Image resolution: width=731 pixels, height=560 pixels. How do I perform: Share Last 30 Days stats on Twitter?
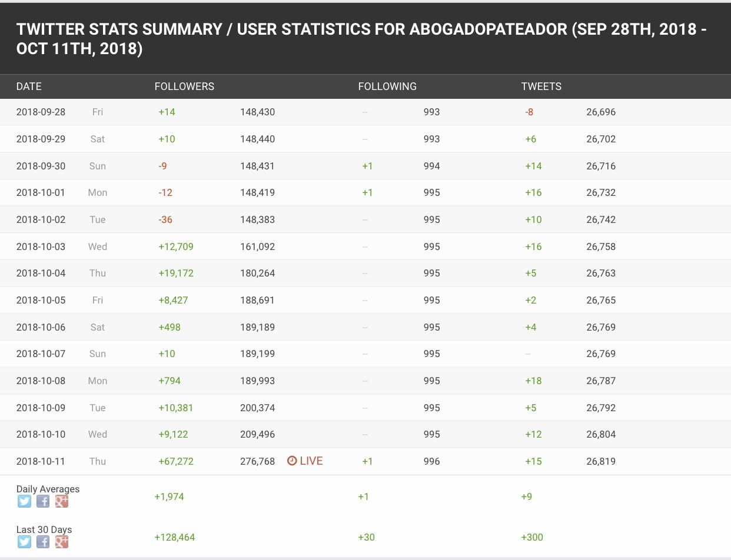pos(24,542)
